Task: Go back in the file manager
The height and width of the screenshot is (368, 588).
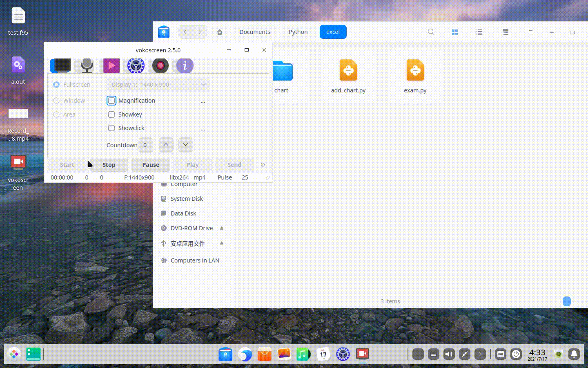Action: click(185, 32)
